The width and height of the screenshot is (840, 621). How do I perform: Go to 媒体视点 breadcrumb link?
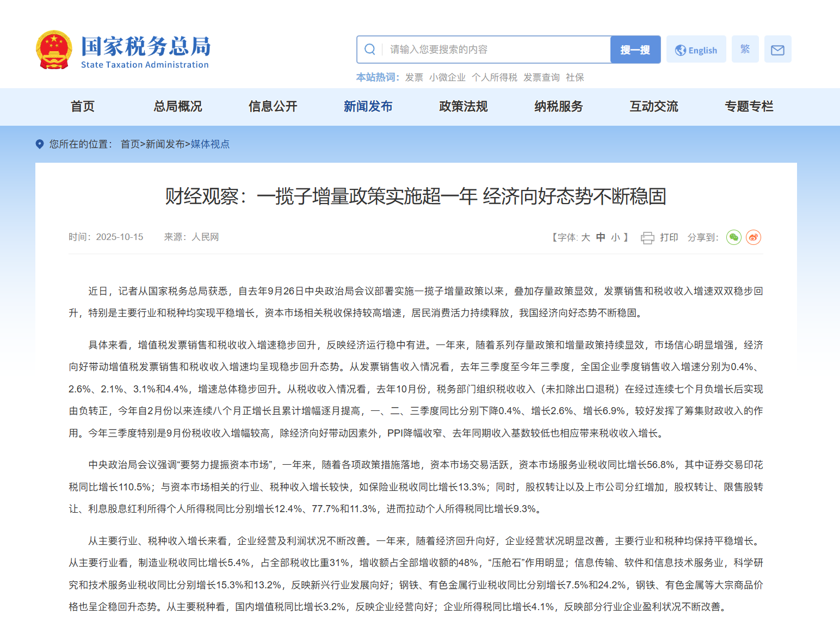point(210,144)
